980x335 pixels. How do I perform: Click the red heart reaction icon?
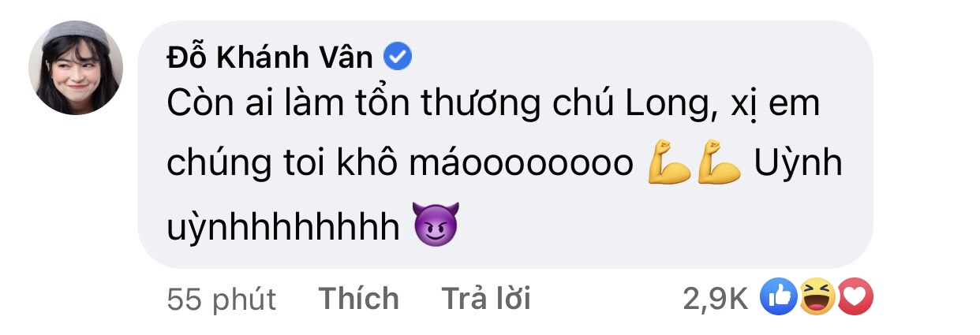(x=854, y=298)
